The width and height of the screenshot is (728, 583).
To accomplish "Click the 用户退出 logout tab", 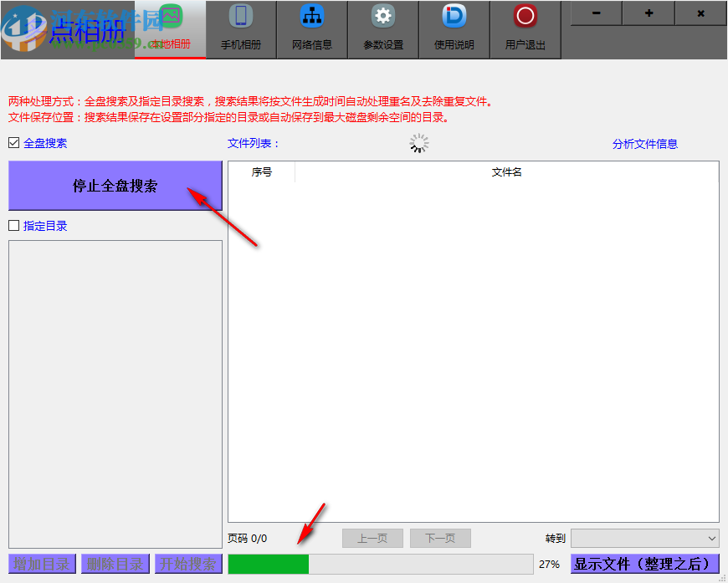I will pos(525,30).
